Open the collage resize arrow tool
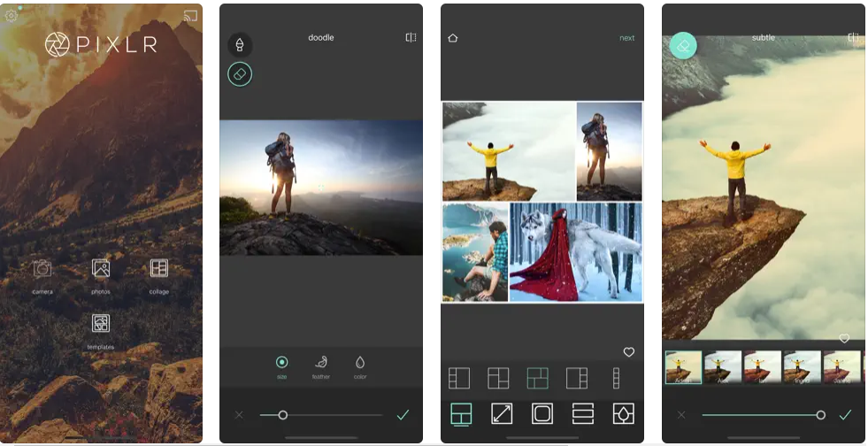This screenshot has width=868, height=446. tap(502, 414)
